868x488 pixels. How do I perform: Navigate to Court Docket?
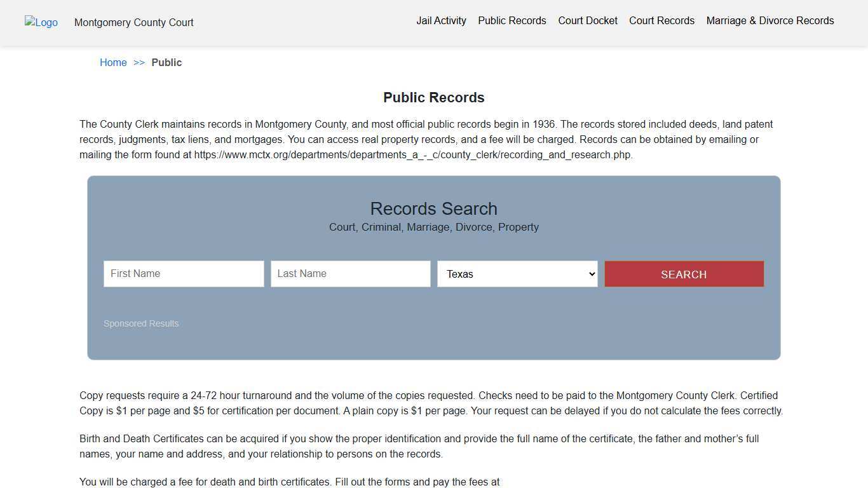587,20
